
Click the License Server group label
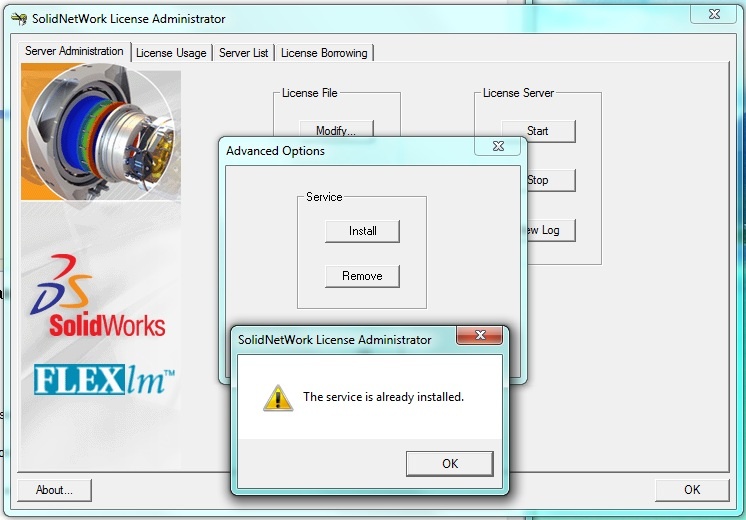[x=518, y=93]
